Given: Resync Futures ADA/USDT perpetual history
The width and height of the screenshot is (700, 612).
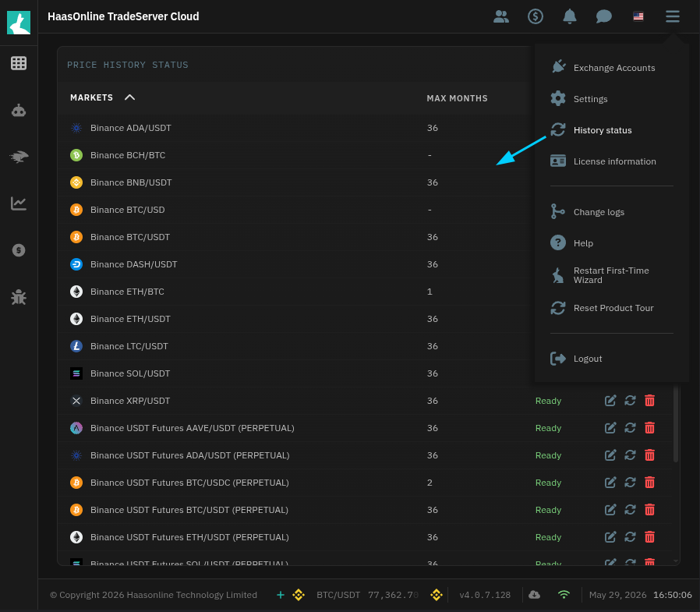Looking at the screenshot, I should [630, 455].
